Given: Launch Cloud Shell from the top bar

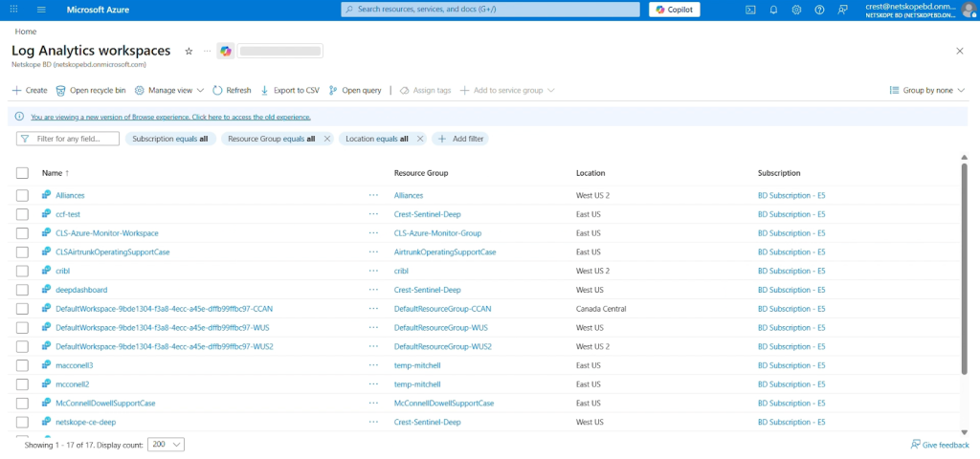Looking at the screenshot, I should pos(750,10).
